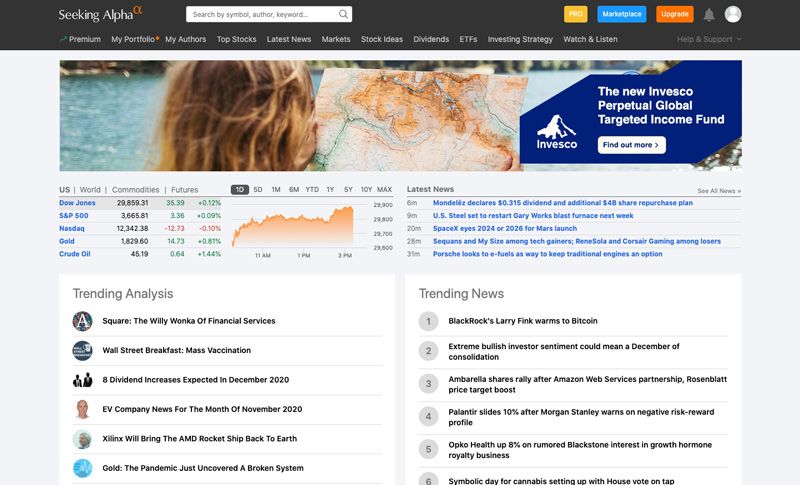
Task: Click the search magnifier icon
Action: pos(343,14)
